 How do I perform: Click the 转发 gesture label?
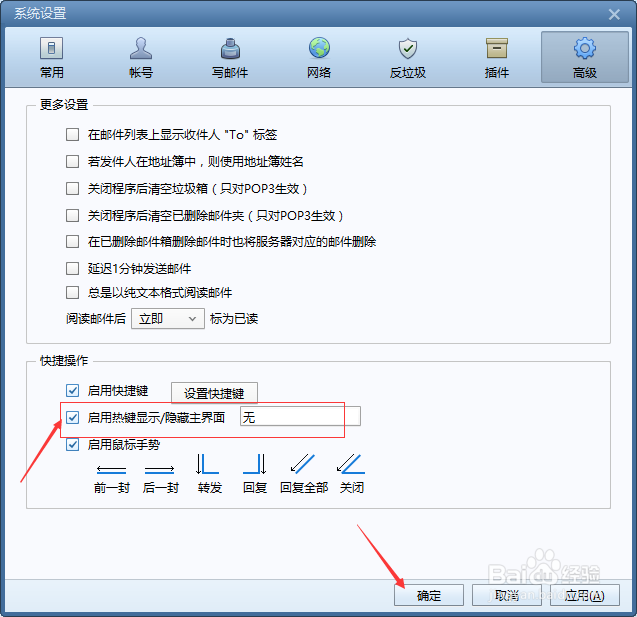click(x=210, y=487)
